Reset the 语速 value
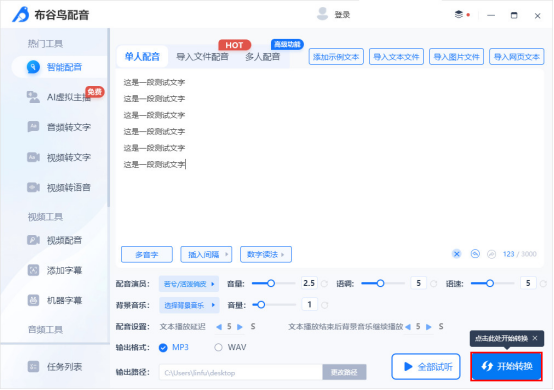The image size is (554, 390). point(543,284)
